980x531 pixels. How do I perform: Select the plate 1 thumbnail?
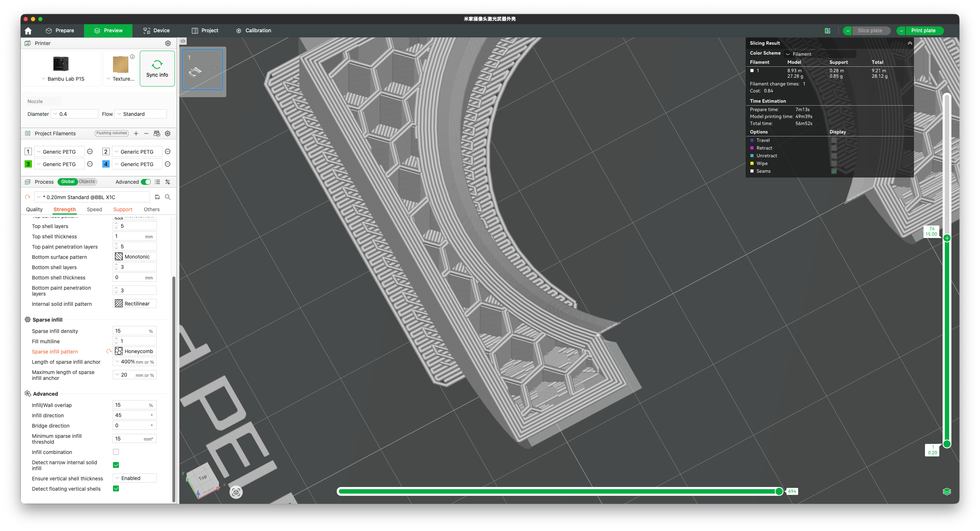coord(202,70)
